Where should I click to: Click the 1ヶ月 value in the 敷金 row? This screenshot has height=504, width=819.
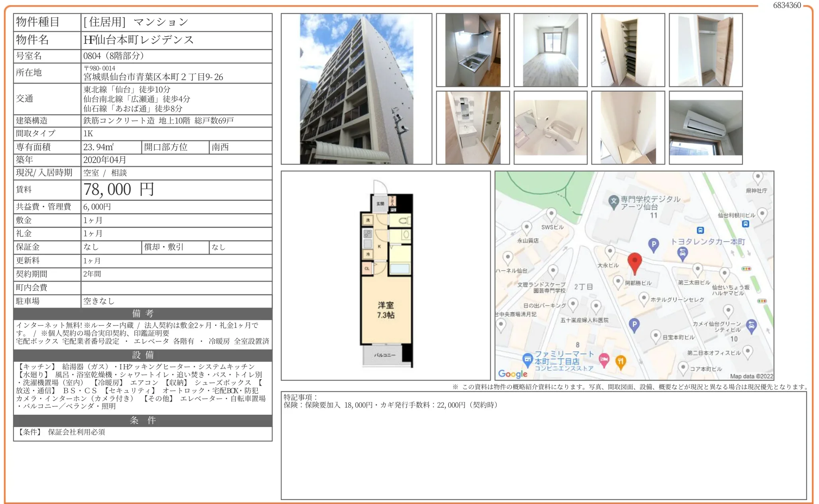pyautogui.click(x=93, y=220)
